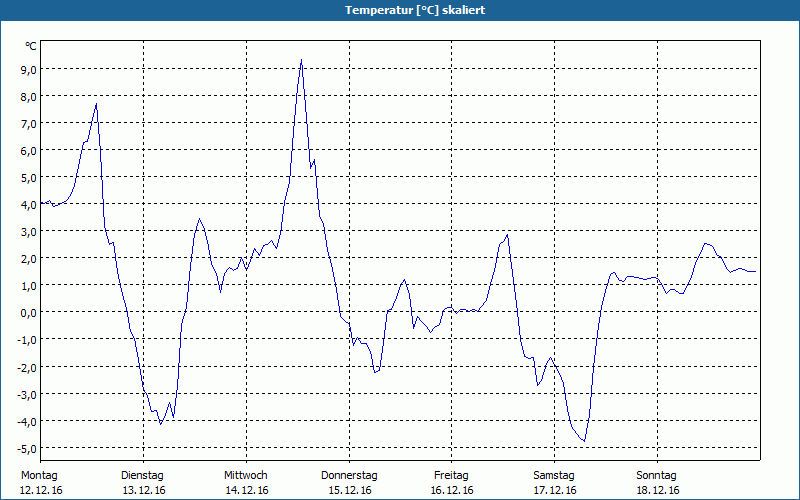Select the Samstag day label
This screenshot has height=500, width=800.
554,476
